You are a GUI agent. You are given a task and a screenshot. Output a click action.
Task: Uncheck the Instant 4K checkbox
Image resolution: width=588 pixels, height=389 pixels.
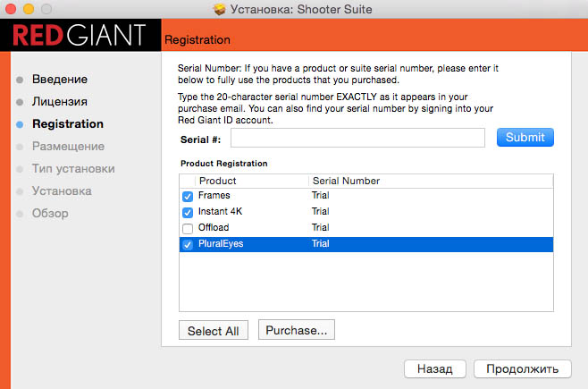[188, 212]
